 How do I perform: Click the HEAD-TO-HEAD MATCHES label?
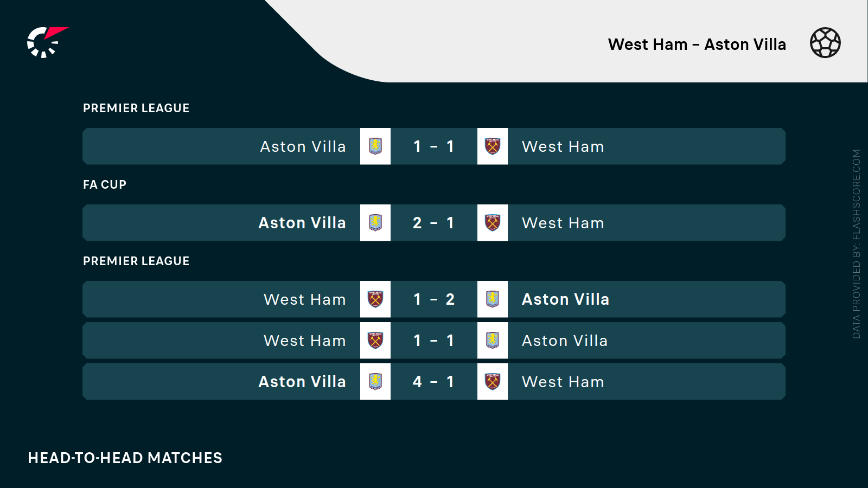(125, 458)
